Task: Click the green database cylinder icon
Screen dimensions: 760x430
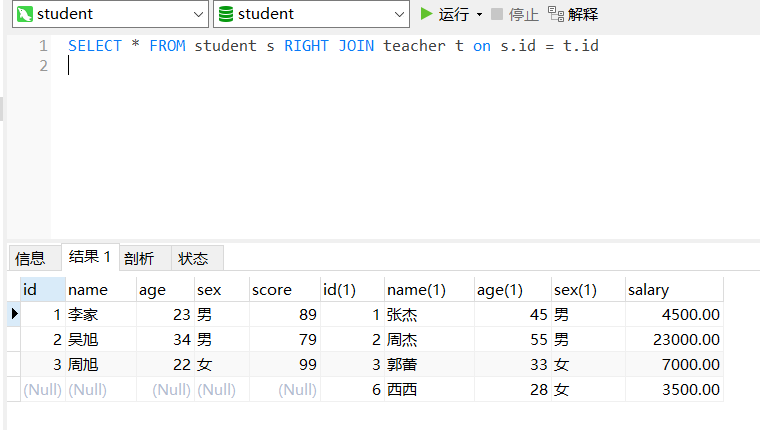Action: pos(226,14)
